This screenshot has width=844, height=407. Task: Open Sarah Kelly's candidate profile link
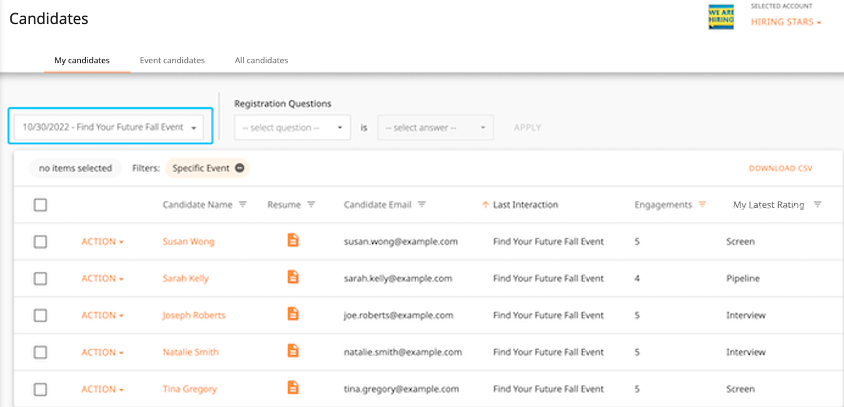[186, 278]
